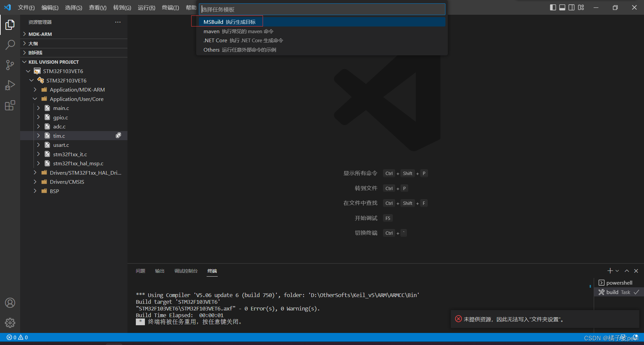Open the Customize Layout menu icon

pyautogui.click(x=581, y=7)
